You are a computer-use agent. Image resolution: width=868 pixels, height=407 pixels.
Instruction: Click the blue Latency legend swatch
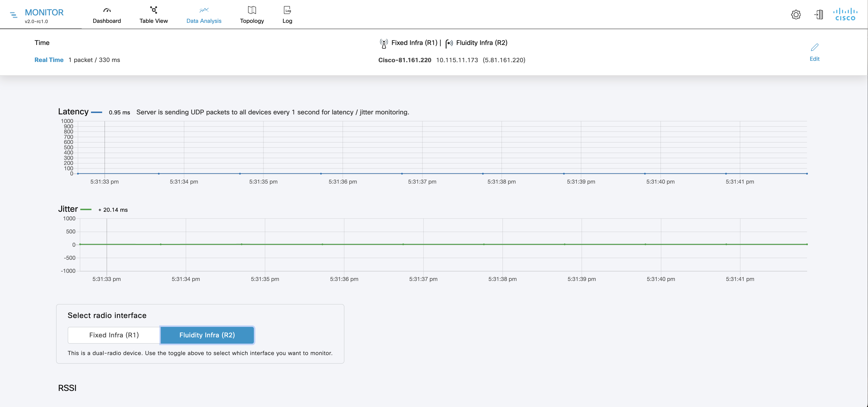(x=97, y=112)
